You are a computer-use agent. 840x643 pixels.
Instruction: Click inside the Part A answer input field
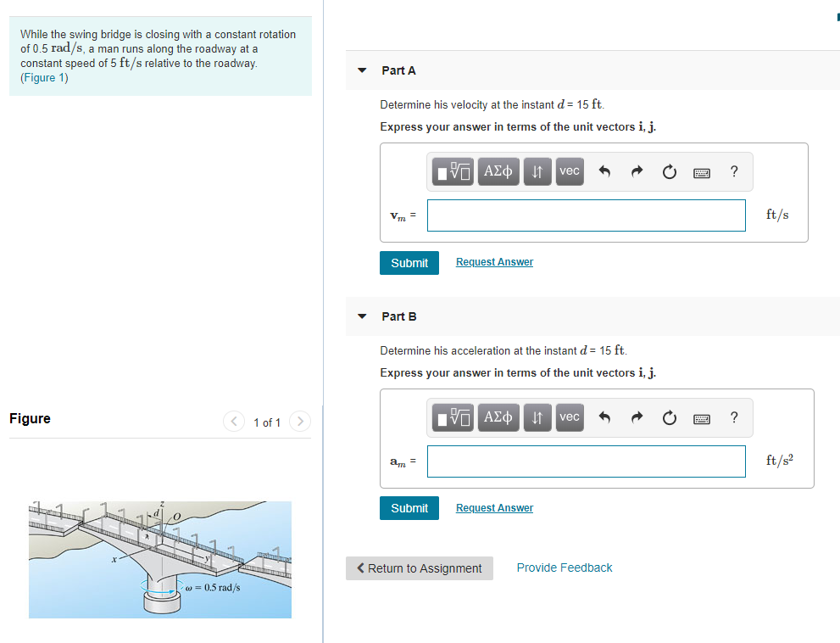[586, 215]
